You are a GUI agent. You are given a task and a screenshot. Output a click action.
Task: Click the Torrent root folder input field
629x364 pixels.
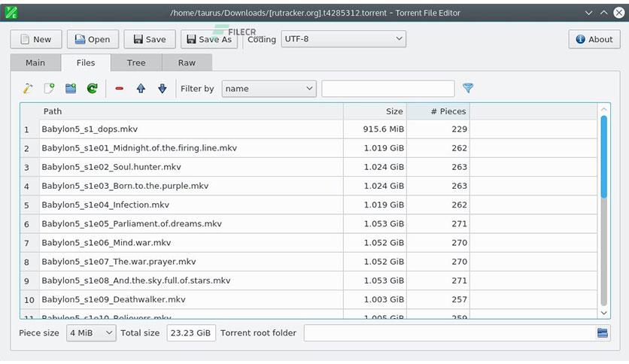click(448, 332)
